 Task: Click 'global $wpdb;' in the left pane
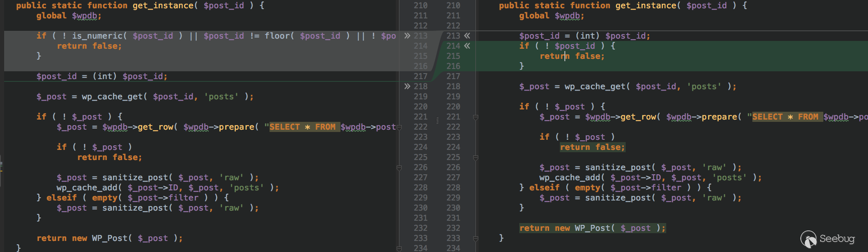(69, 16)
